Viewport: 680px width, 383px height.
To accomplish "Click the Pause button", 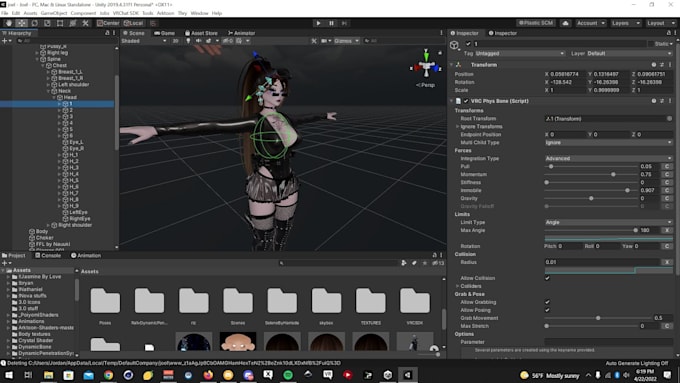I will click(x=331, y=23).
